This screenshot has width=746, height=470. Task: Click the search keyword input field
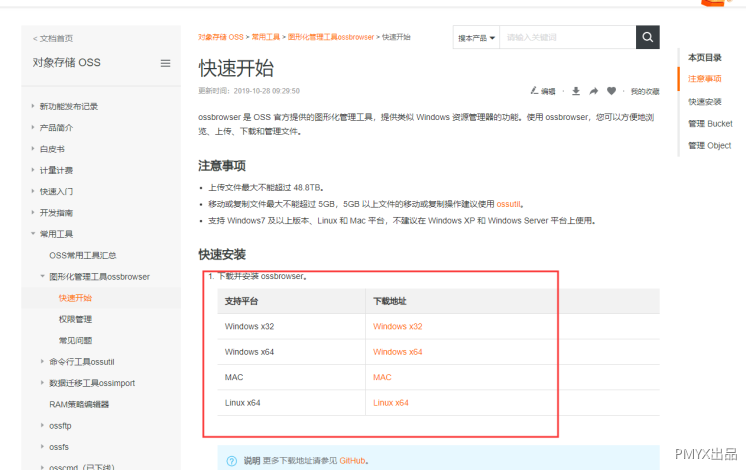568,37
